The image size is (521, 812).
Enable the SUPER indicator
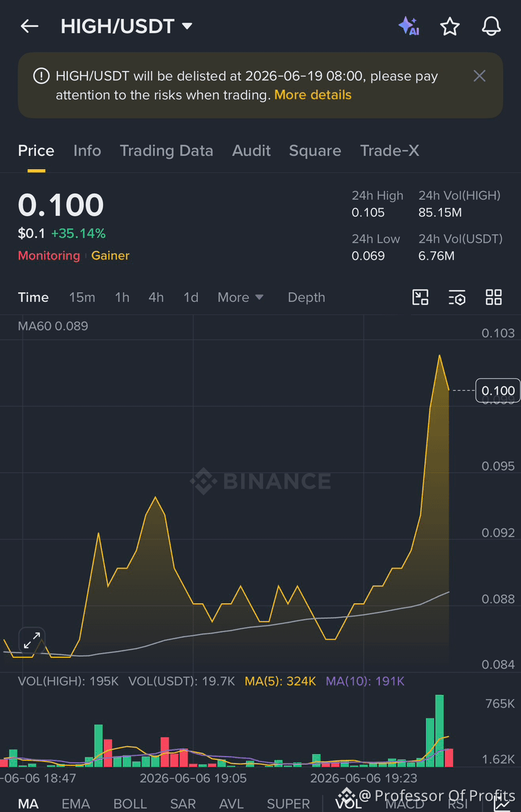[x=288, y=803]
